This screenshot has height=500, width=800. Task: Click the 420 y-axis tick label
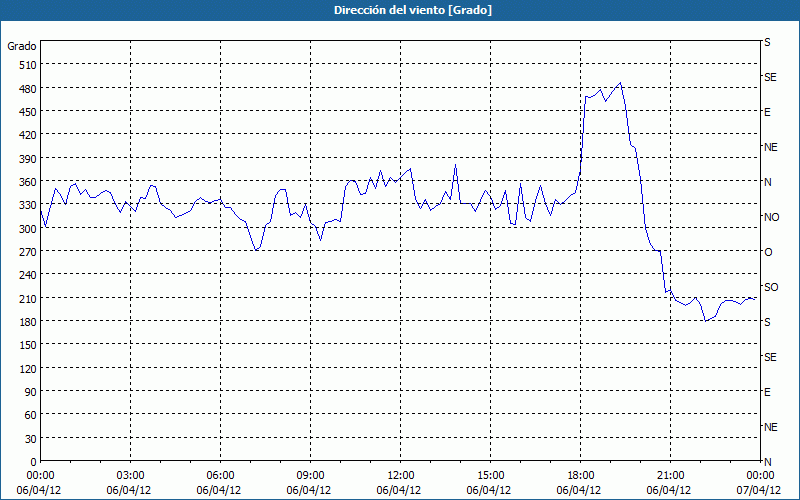(29, 135)
